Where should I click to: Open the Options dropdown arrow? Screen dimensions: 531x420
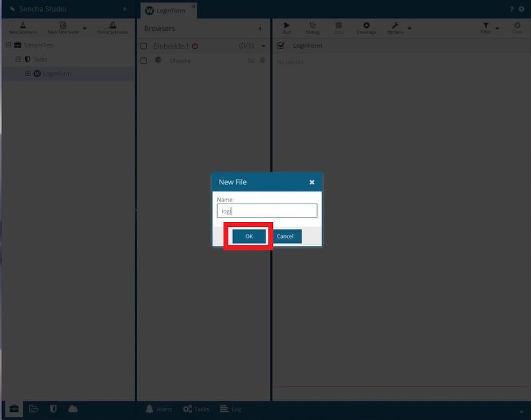410,29
